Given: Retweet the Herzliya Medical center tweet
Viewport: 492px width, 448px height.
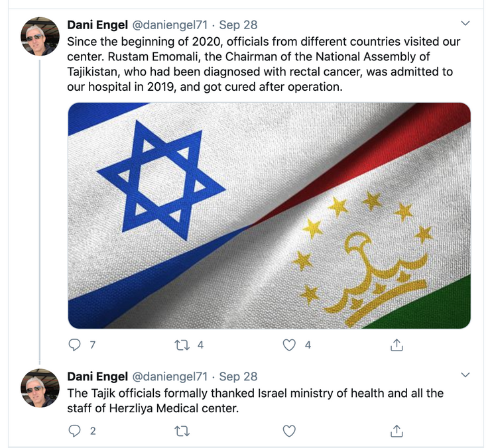Looking at the screenshot, I should [x=182, y=431].
